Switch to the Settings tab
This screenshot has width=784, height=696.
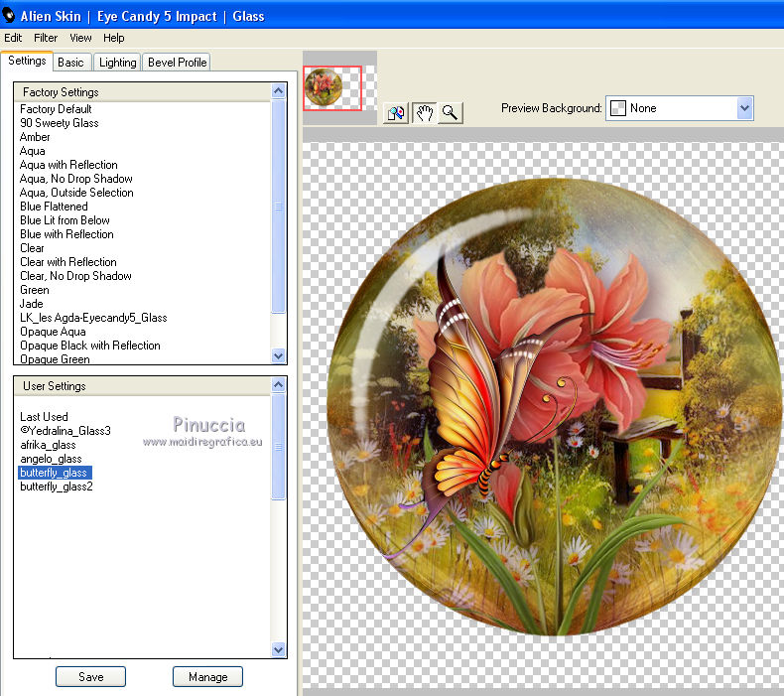(27, 61)
